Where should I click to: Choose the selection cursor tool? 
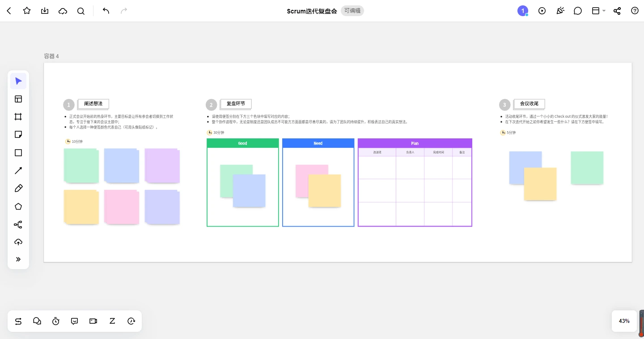[18, 81]
